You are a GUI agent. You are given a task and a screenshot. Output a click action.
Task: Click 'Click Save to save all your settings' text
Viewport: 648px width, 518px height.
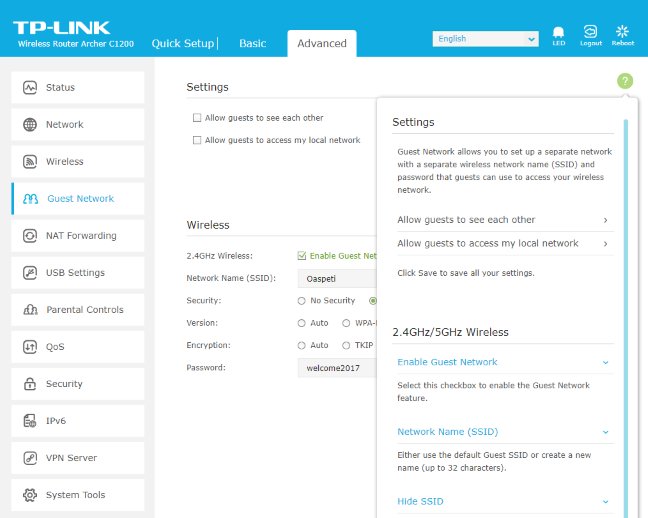click(466, 273)
